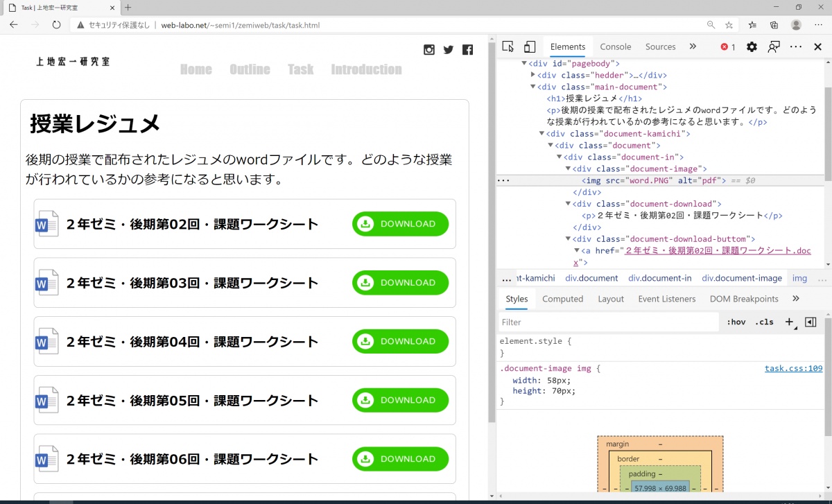The image size is (832, 504).
Task: Expand the div class hedder node
Action: [x=532, y=75]
